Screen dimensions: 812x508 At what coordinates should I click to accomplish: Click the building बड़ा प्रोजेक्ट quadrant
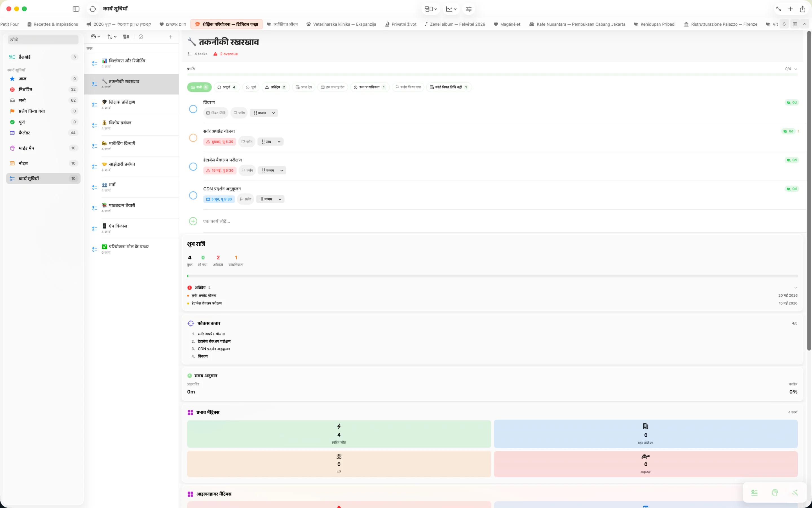[x=646, y=434]
